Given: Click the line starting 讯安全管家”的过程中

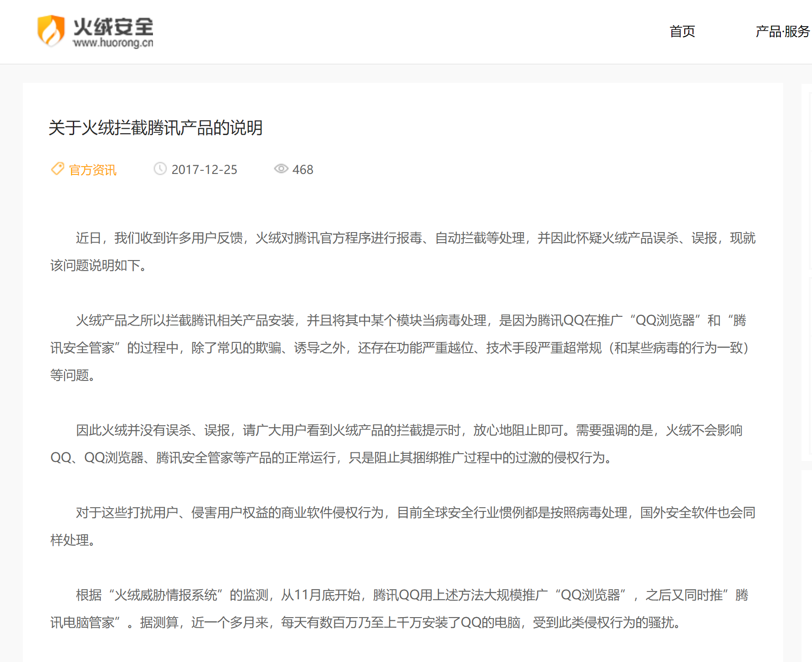Looking at the screenshot, I should [x=399, y=348].
